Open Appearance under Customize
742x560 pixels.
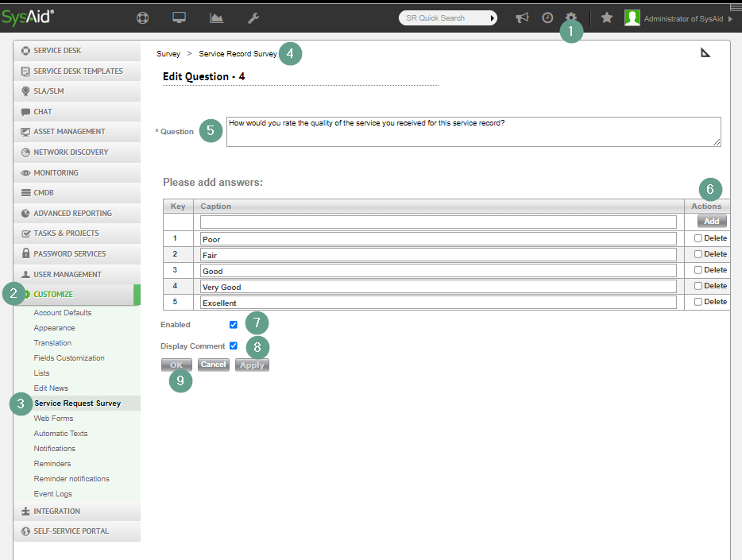click(54, 328)
